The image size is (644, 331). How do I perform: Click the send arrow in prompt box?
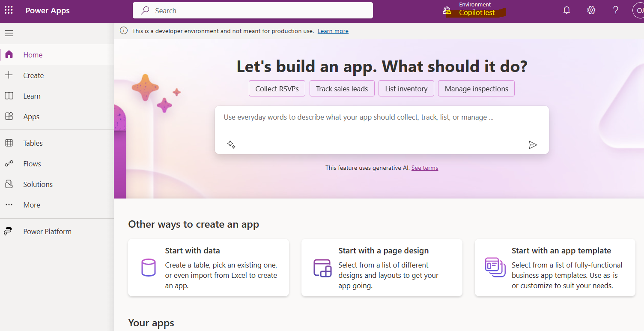pyautogui.click(x=533, y=145)
